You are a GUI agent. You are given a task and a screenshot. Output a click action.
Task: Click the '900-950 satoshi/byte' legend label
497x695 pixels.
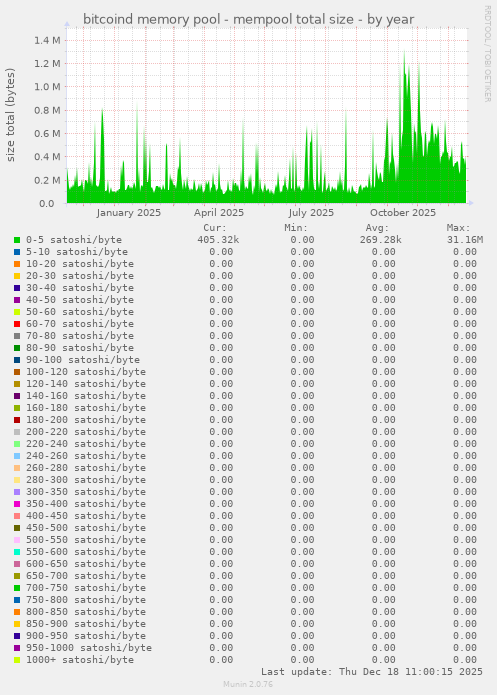pyautogui.click(x=86, y=635)
